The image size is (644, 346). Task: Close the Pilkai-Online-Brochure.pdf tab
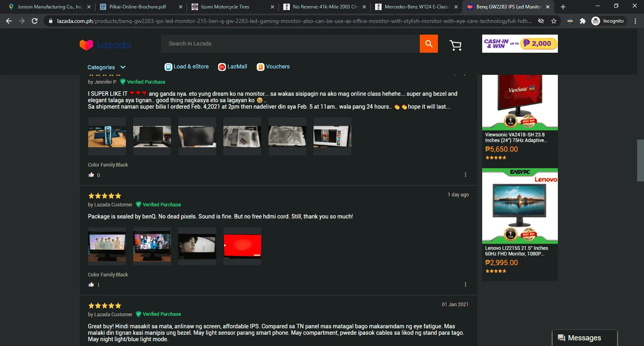click(x=181, y=7)
